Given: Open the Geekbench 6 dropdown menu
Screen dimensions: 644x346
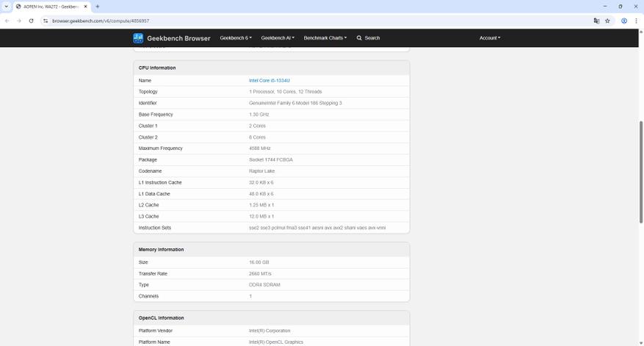Looking at the screenshot, I should coord(236,37).
